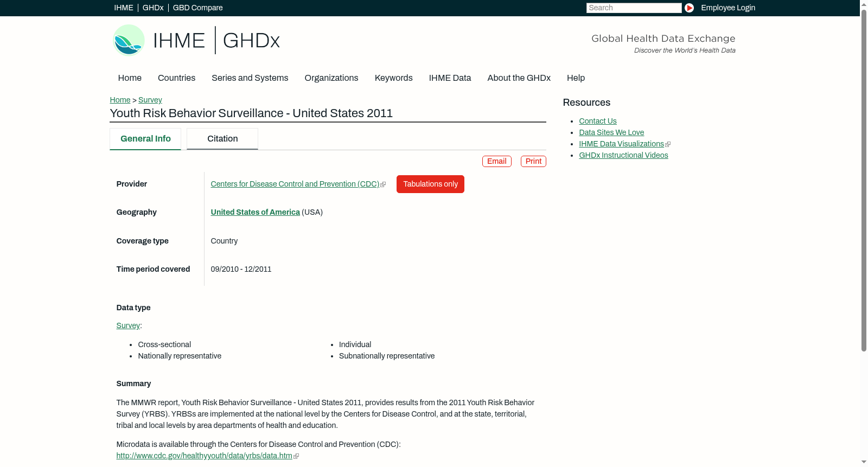Click the external link icon after CDC provider
868x467 pixels.
pos(384,185)
